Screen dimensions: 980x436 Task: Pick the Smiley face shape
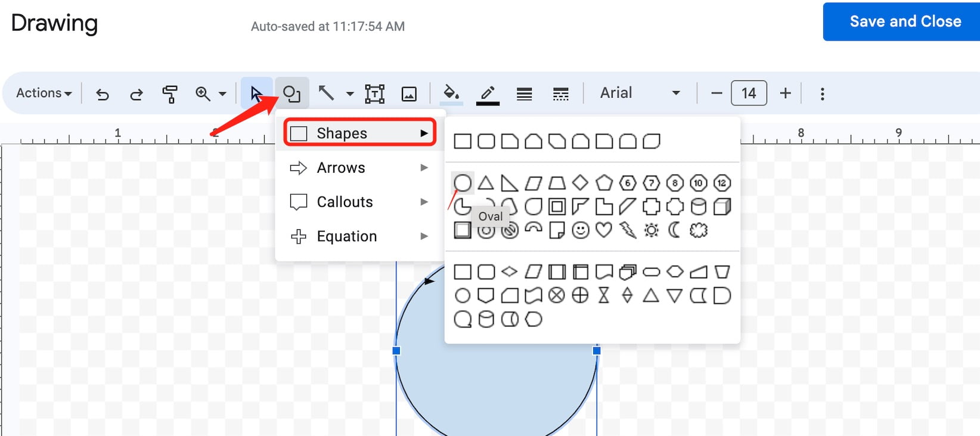click(580, 230)
